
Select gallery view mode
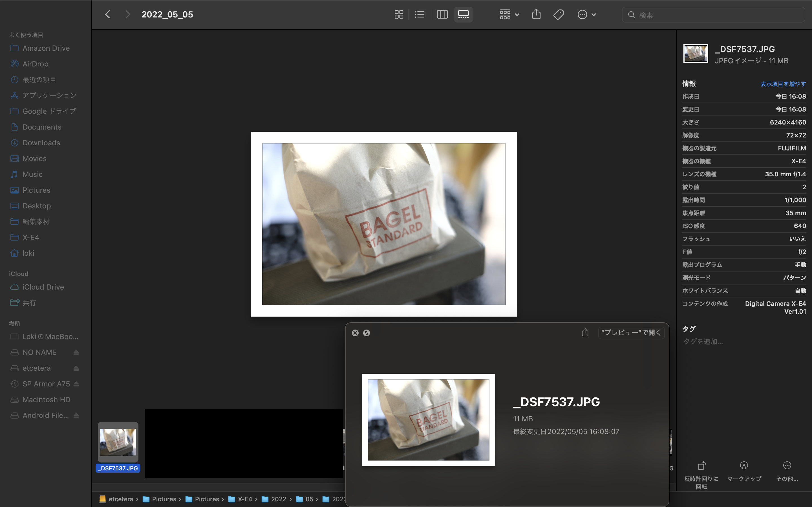click(464, 14)
